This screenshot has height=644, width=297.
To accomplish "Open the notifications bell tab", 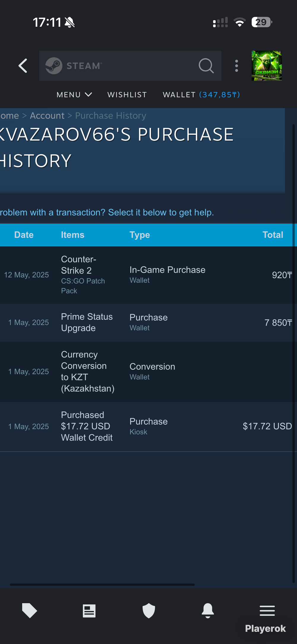I will pos(208,611).
